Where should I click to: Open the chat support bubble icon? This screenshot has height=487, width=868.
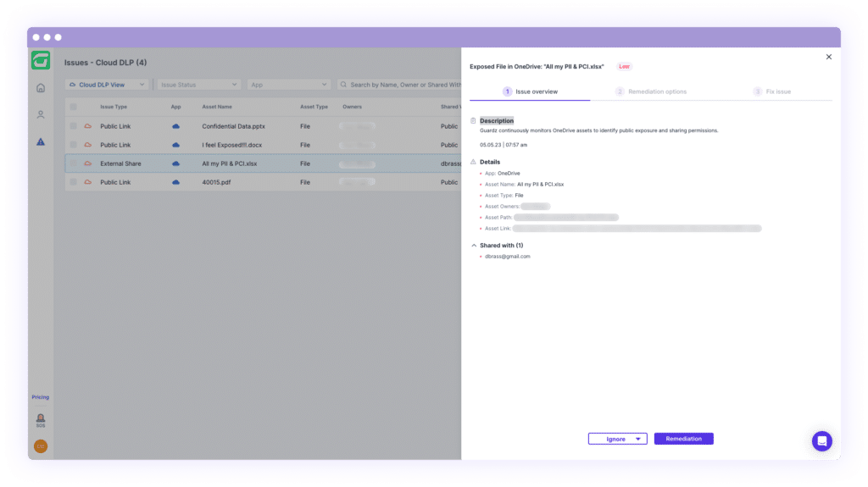[x=822, y=441]
